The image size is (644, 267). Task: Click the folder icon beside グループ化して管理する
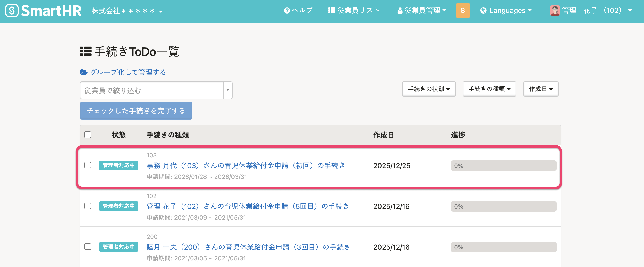pyautogui.click(x=84, y=72)
